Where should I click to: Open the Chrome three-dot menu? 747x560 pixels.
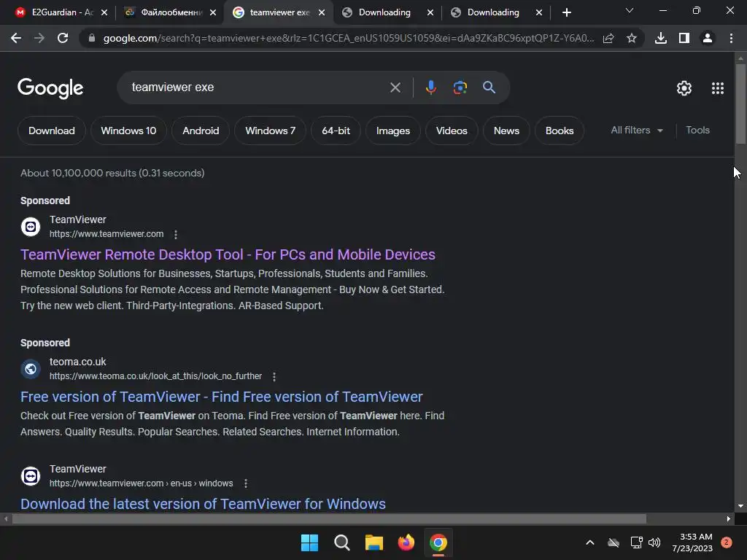point(731,38)
